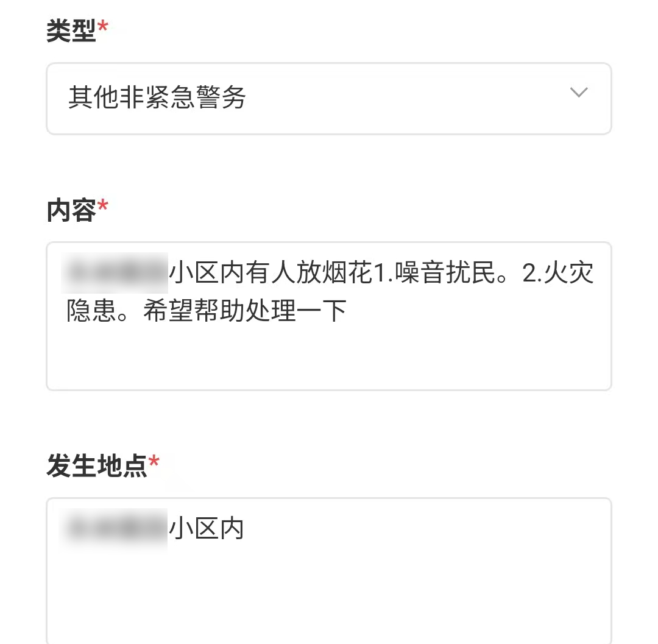Click empty right side of 发生地点 first line

(x=426, y=529)
